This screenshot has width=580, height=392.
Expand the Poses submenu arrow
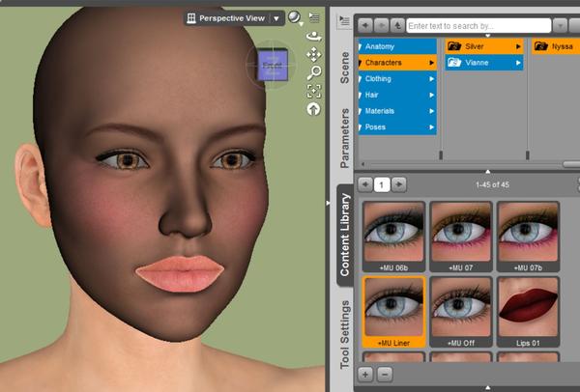[431, 127]
